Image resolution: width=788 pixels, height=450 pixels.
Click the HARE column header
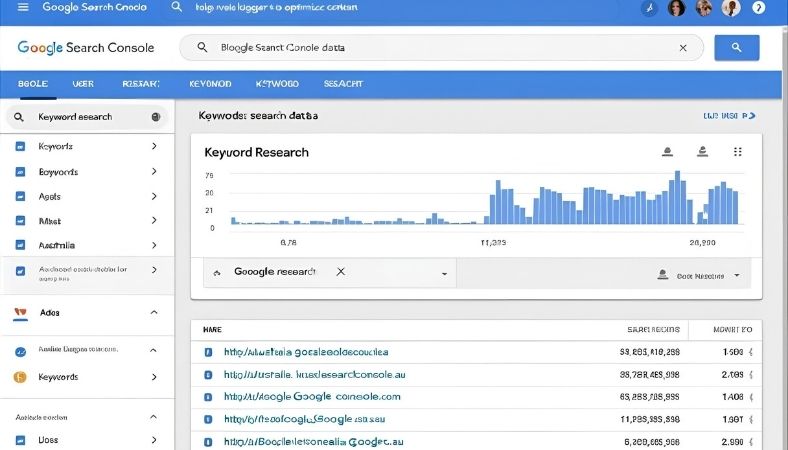(x=212, y=330)
